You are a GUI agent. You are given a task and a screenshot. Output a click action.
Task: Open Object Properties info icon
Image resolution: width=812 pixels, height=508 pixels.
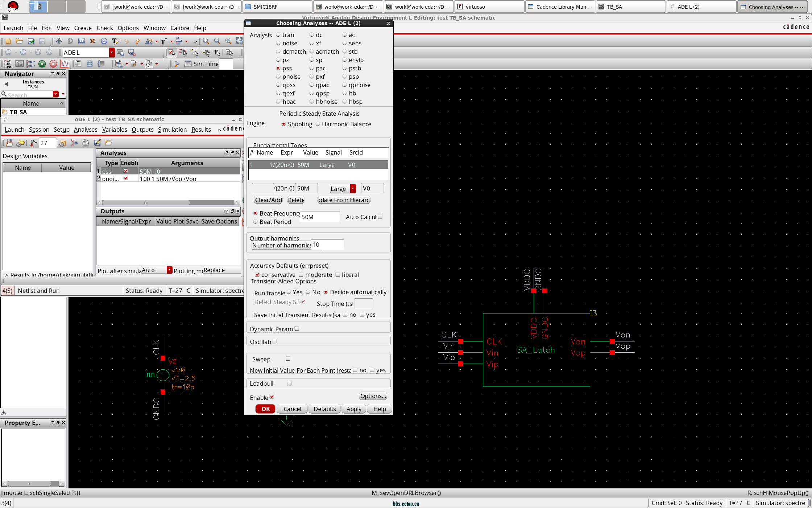point(104,41)
